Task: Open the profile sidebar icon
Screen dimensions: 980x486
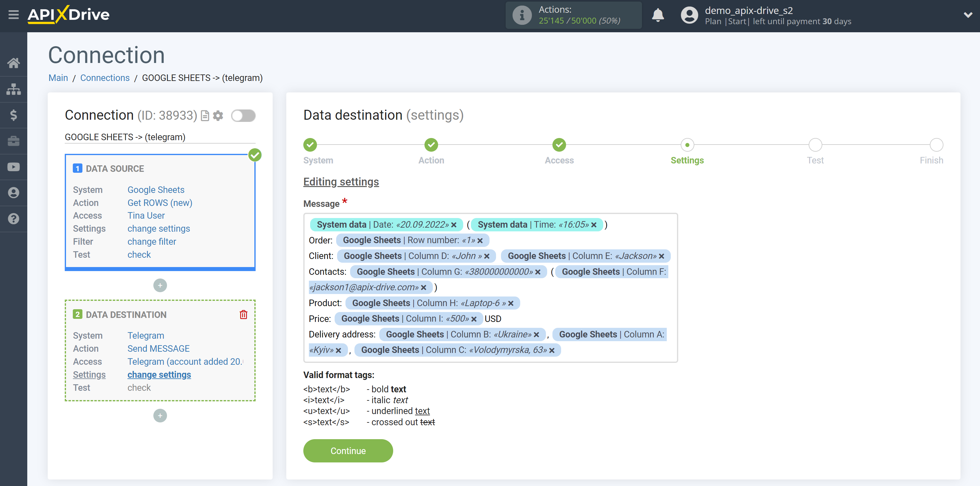Action: point(13,193)
